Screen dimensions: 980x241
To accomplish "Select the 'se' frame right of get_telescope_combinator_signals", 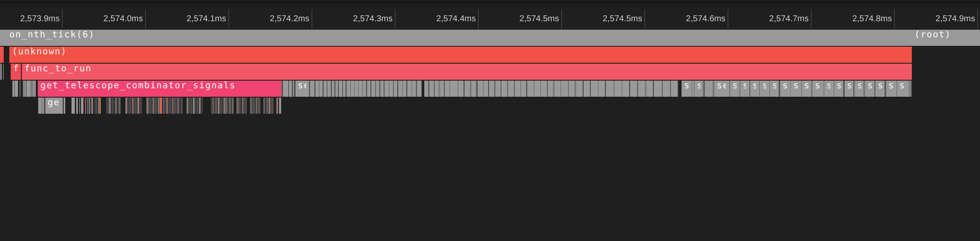I will point(302,89).
